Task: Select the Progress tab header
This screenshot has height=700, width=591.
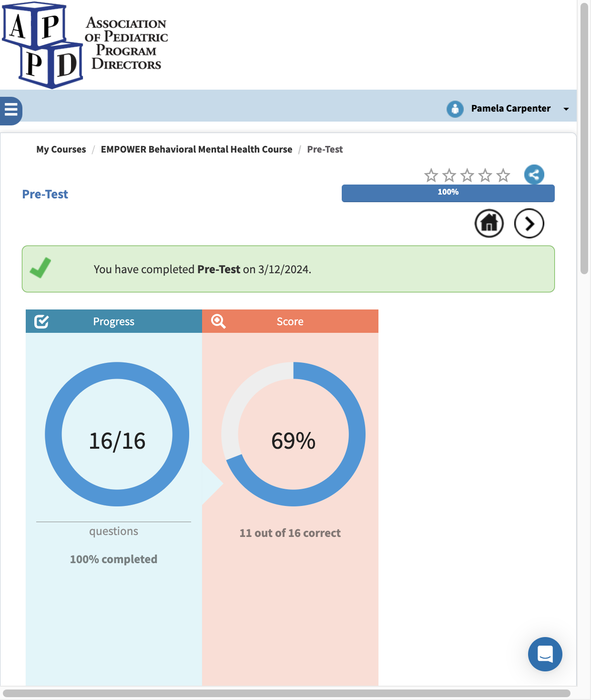Action: point(114,321)
